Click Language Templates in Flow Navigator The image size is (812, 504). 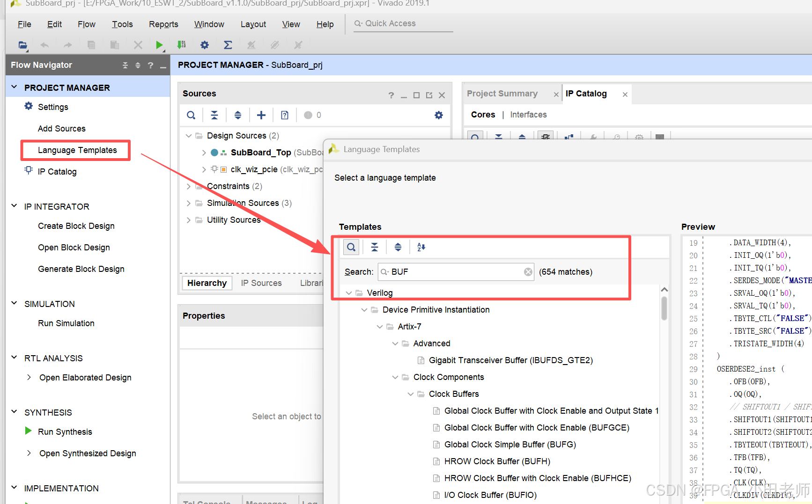tap(77, 150)
